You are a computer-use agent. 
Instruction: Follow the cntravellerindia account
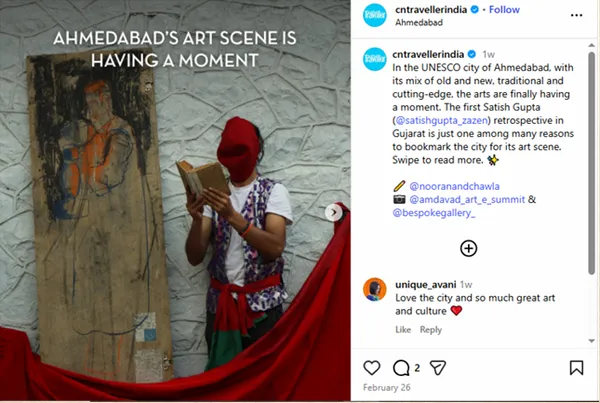pyautogui.click(x=504, y=10)
